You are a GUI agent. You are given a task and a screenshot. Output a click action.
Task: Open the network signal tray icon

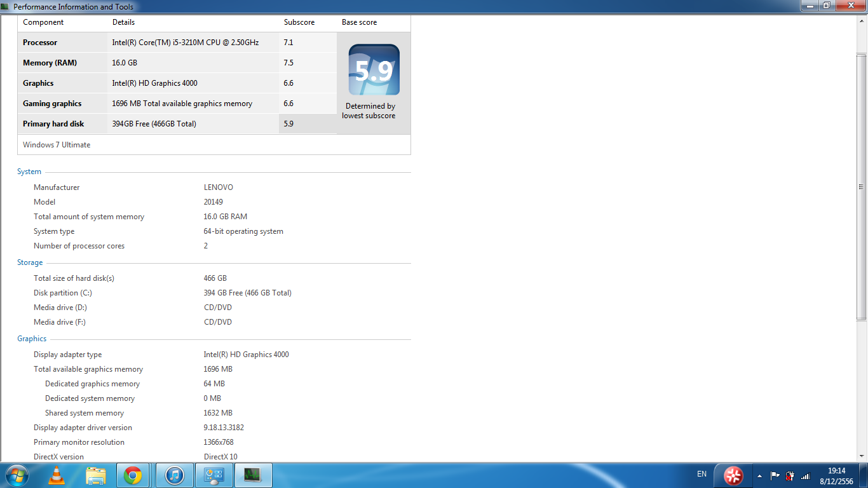click(805, 475)
